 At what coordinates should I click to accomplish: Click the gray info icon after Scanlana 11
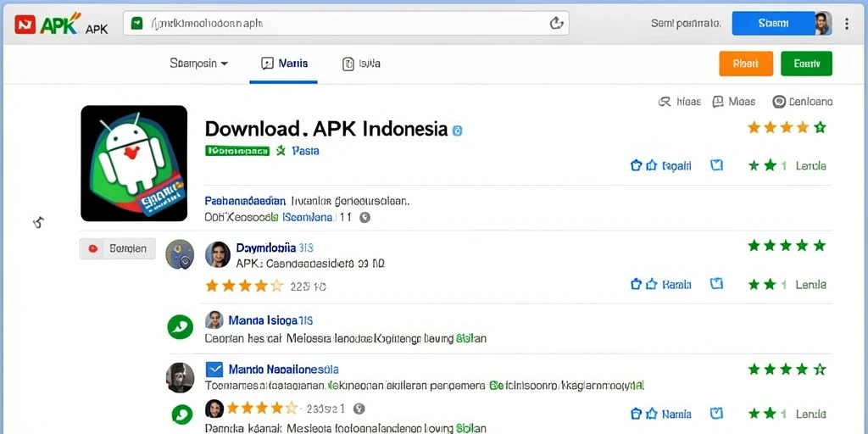(364, 218)
